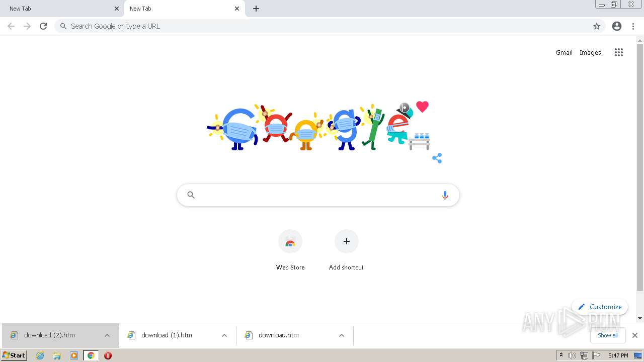Viewport: 644px width, 362px height.
Task: Expand options for download (2).htm
Action: 107,335
